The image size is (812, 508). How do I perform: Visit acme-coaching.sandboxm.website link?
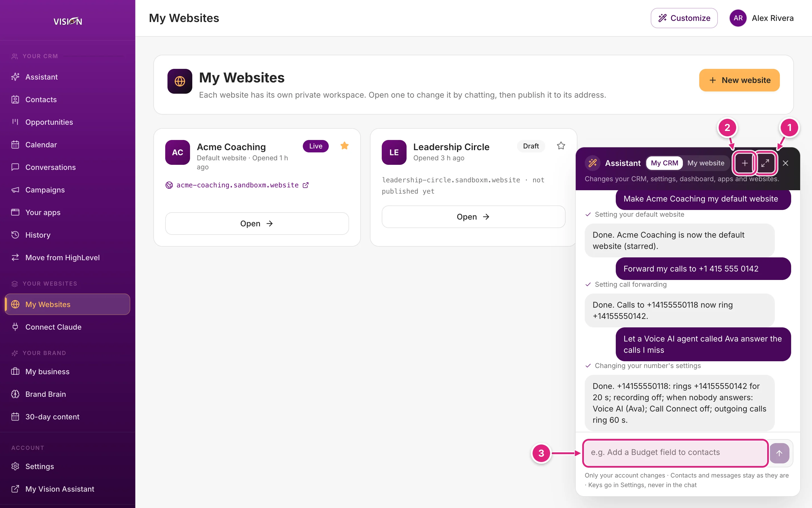(x=237, y=185)
